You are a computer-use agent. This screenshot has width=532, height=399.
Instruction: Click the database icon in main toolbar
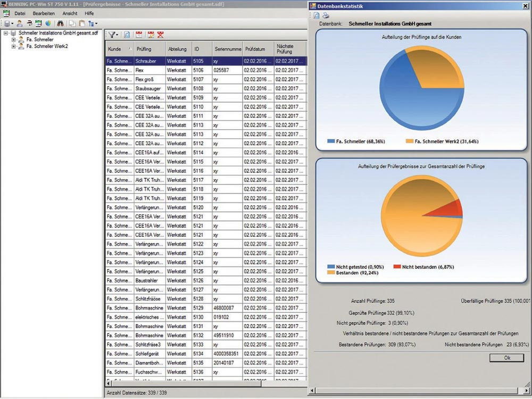(7, 23)
